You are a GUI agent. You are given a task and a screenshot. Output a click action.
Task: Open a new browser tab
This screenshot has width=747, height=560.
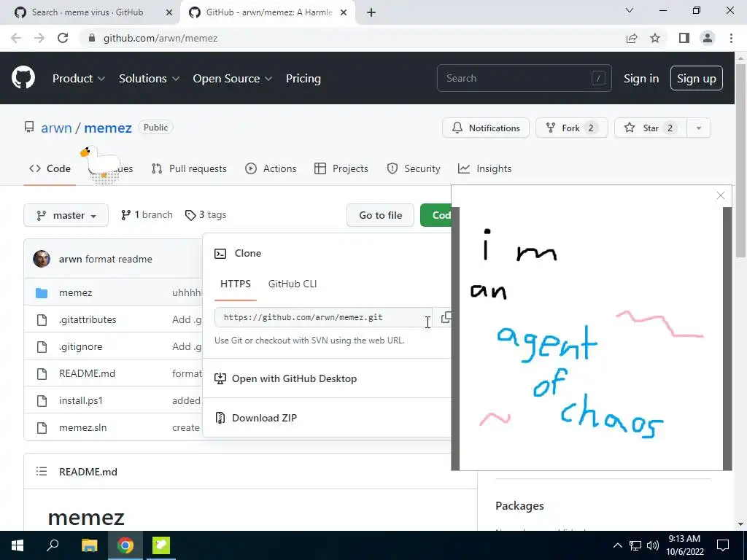(371, 12)
